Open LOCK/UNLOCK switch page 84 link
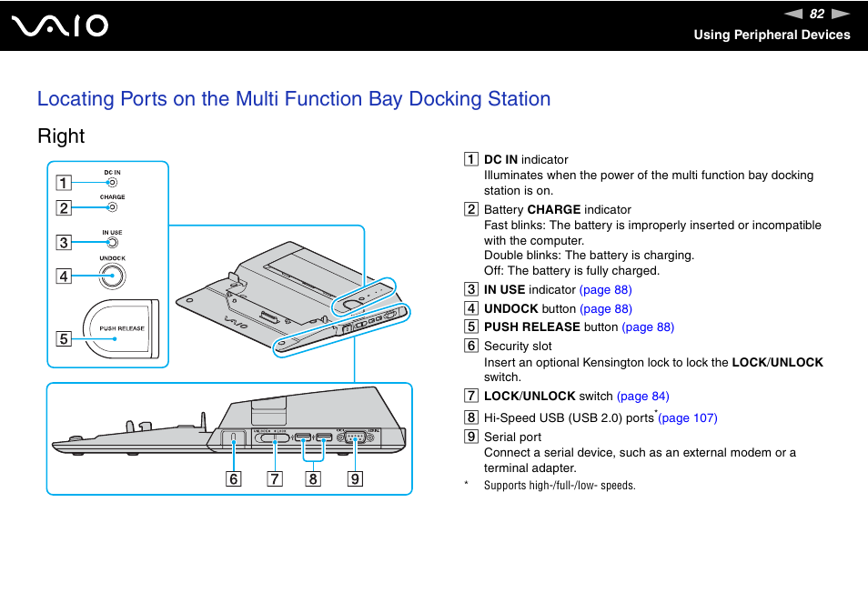The height and width of the screenshot is (613, 868). 642,397
